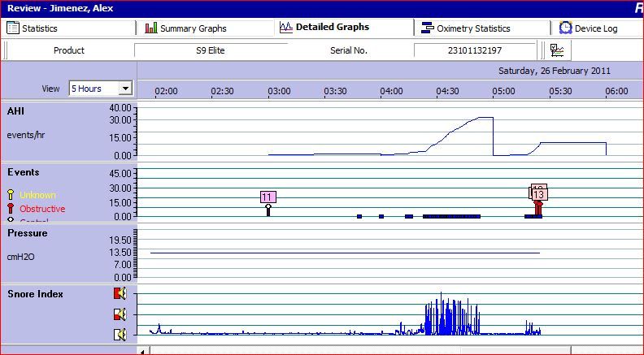Image resolution: width=644 pixels, height=355 pixels.
Task: Click the Events graph title
Action: pyautogui.click(x=24, y=172)
